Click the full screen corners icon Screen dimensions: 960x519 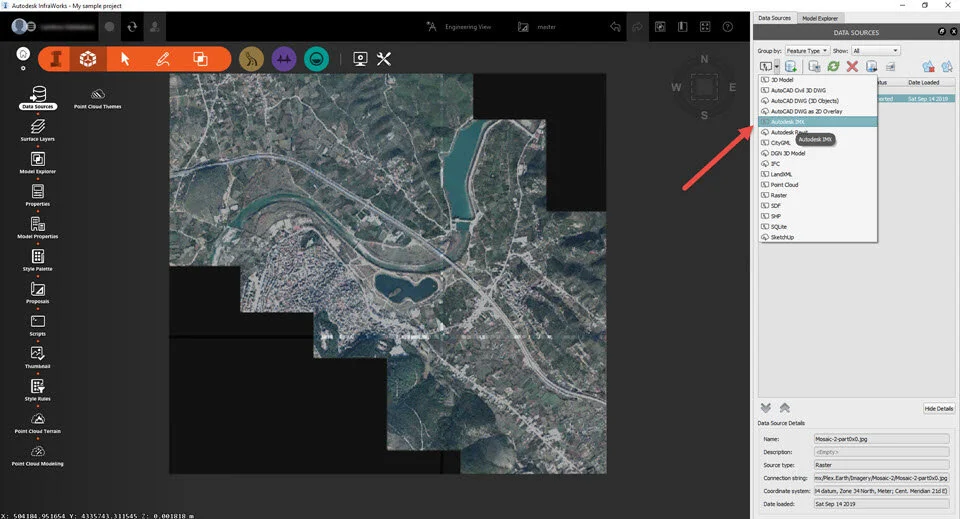point(705,27)
